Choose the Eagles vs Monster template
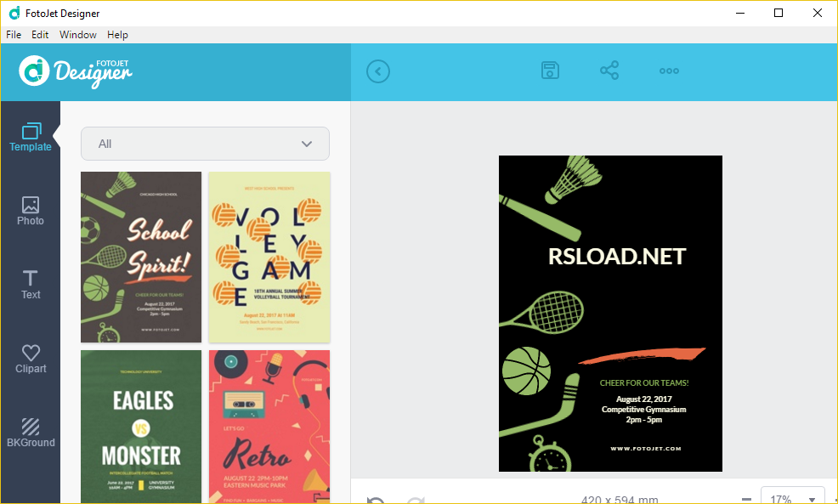Viewport: 838px width, 504px height. (x=141, y=427)
